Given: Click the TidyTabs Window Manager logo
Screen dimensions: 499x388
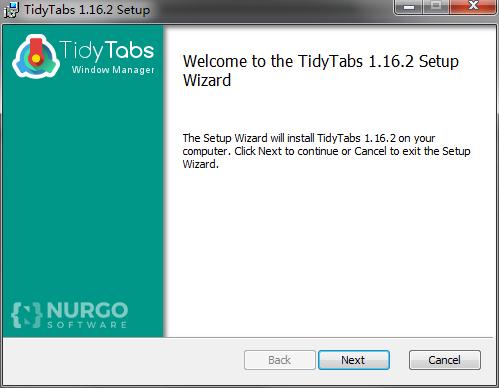Looking at the screenshot, I should coord(84,56).
